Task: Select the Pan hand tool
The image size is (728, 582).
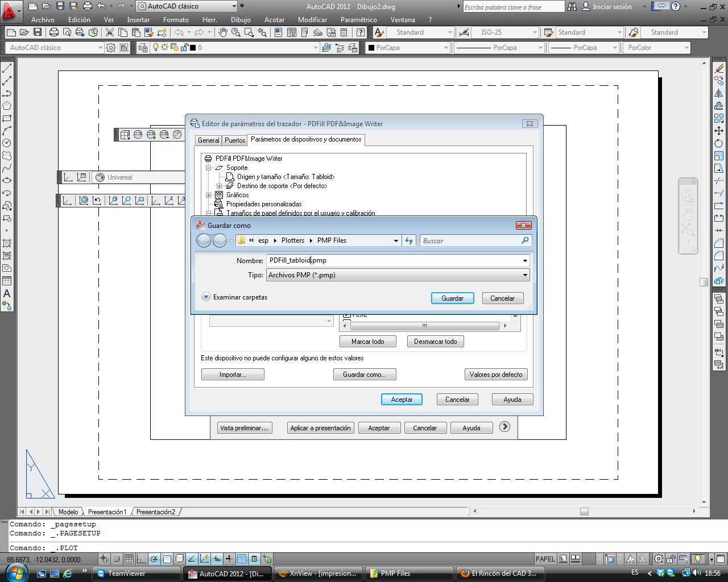Action: [x=222, y=32]
